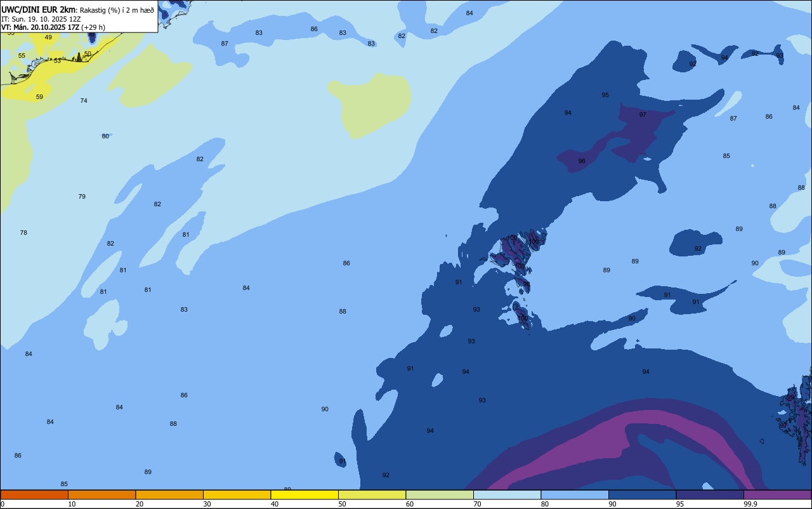
Task: Click the humidity value "55" on the map
Action: click(x=22, y=56)
